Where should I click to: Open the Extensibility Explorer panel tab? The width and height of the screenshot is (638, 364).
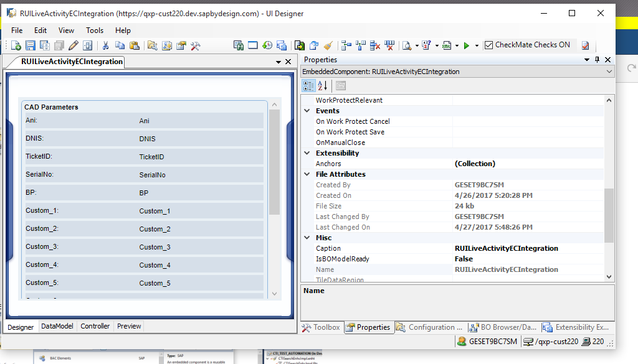576,327
